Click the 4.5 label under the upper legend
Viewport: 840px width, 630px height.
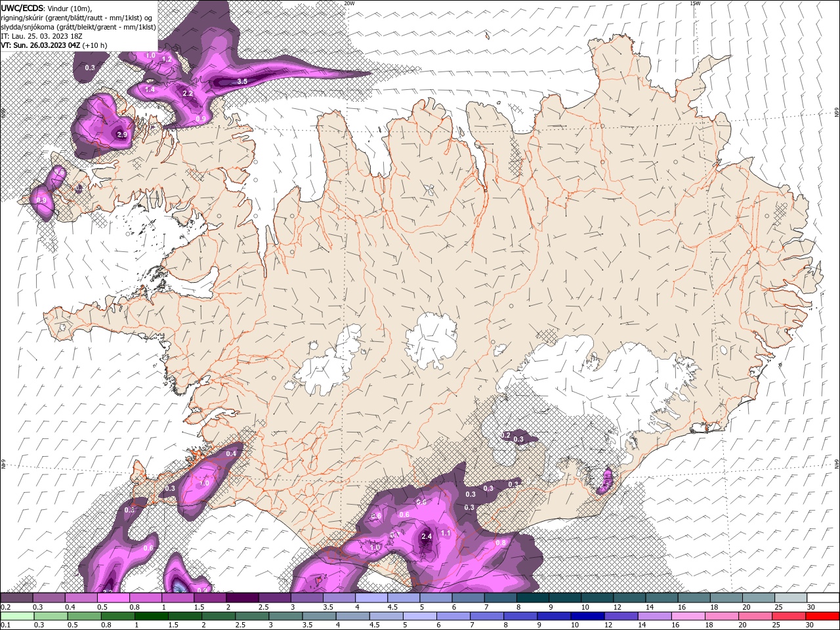click(392, 607)
